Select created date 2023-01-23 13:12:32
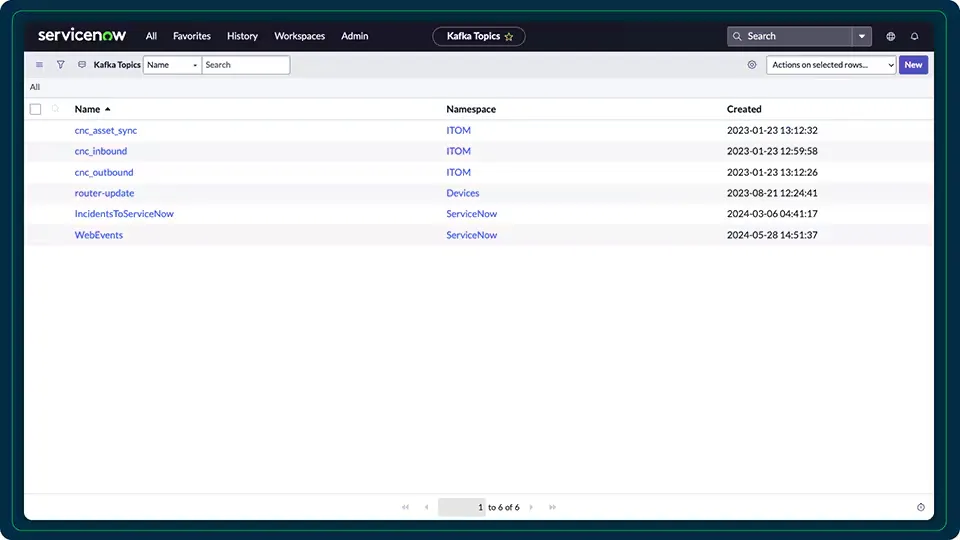This screenshot has height=540, width=960. pos(772,130)
